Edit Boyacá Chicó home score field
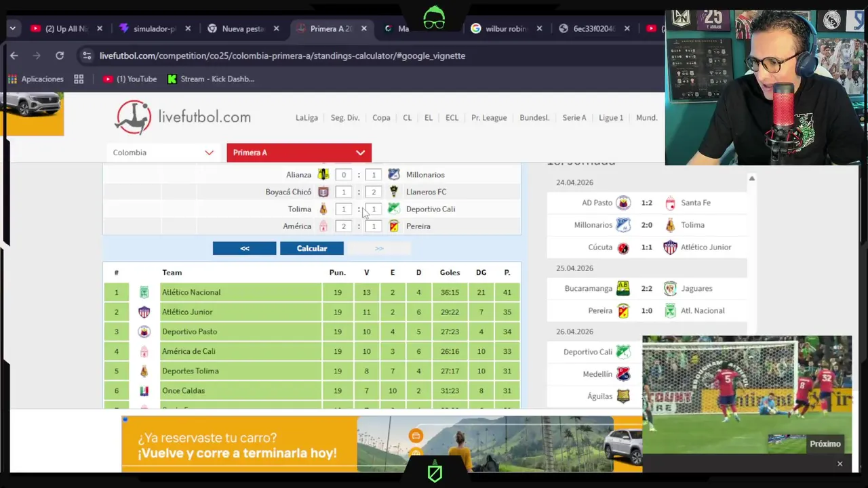Screen dimensions: 868x488 click(344, 192)
